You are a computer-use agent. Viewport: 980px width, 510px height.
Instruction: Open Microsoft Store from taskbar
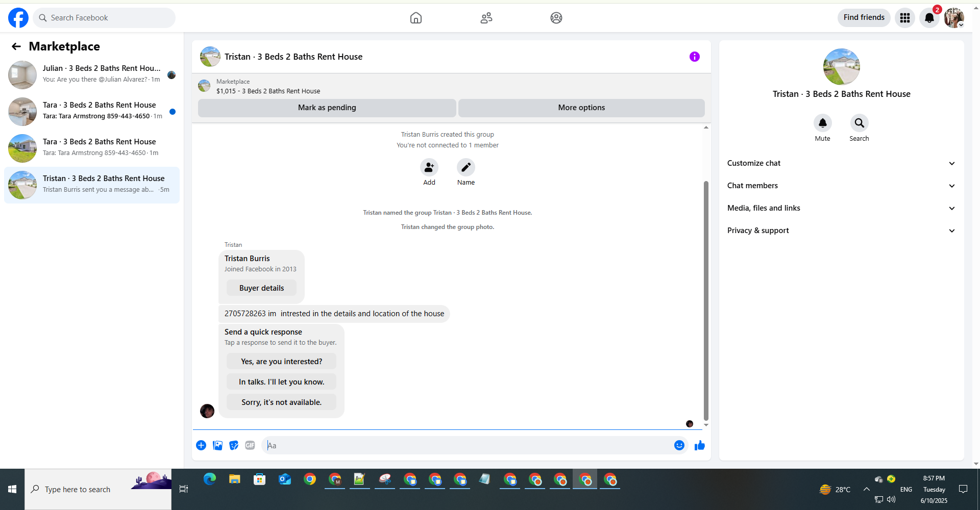tap(260, 479)
